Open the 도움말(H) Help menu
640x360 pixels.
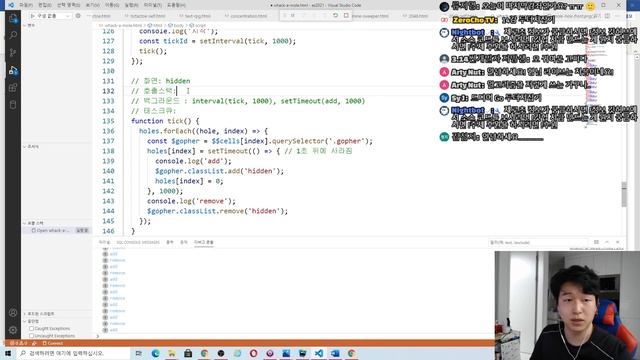[176, 5]
